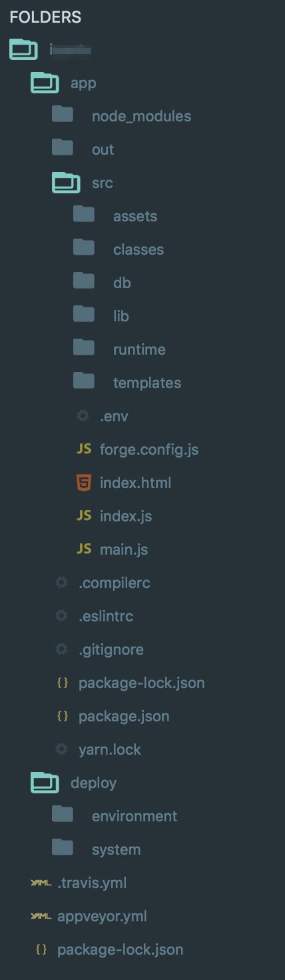Click the YML icon next to .travis.yml
Screen dimensions: 285x980
41,883
